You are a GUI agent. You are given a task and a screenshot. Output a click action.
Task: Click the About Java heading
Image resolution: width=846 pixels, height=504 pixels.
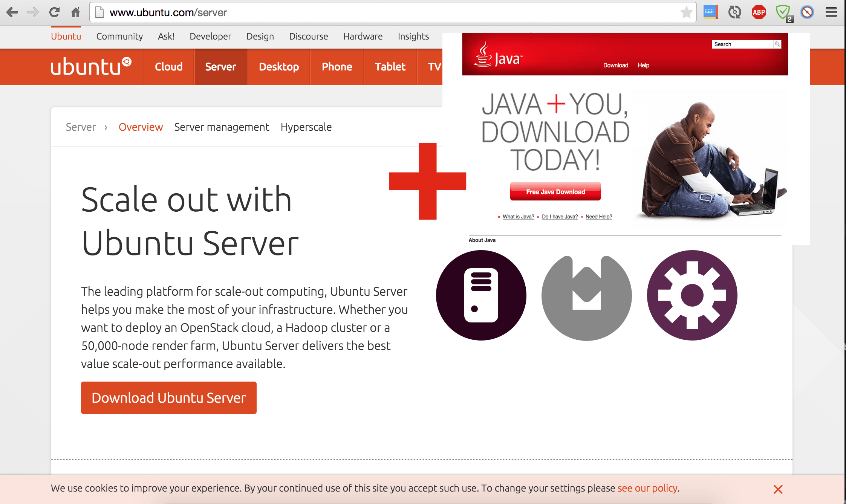[x=482, y=240]
